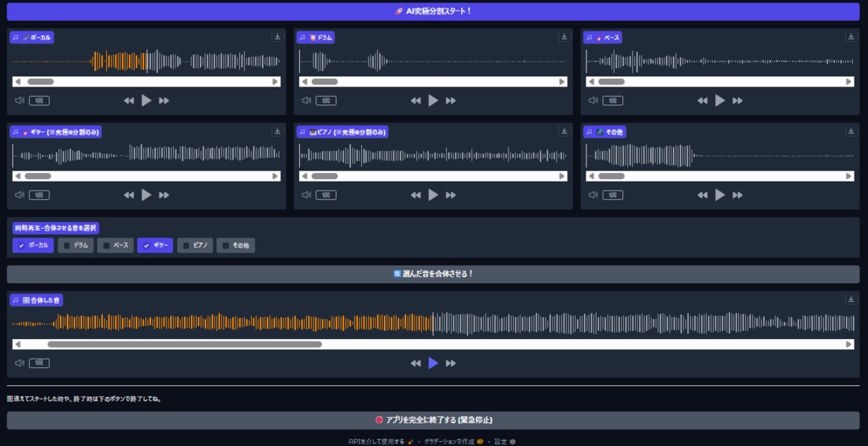Seek within the ボーカル waveform

point(146,61)
